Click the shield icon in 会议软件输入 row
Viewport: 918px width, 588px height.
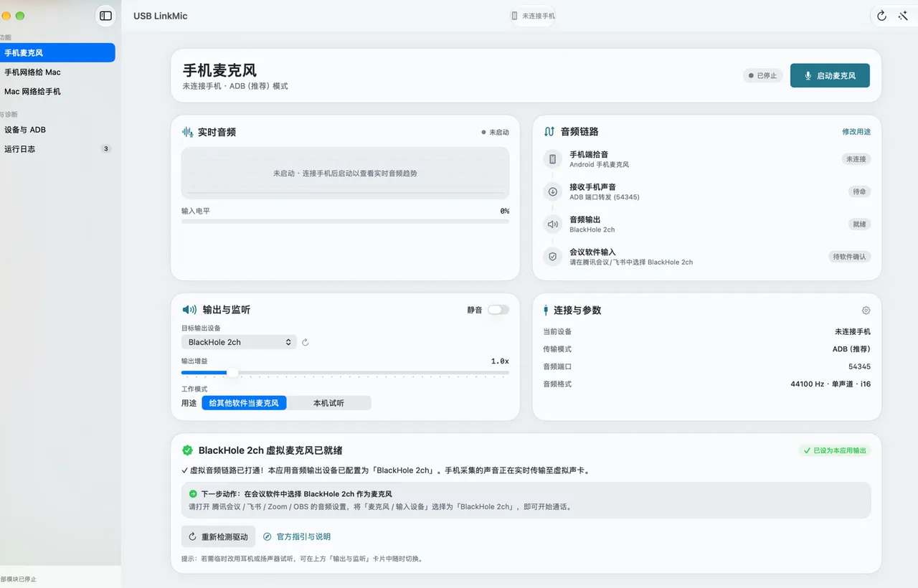pos(553,257)
